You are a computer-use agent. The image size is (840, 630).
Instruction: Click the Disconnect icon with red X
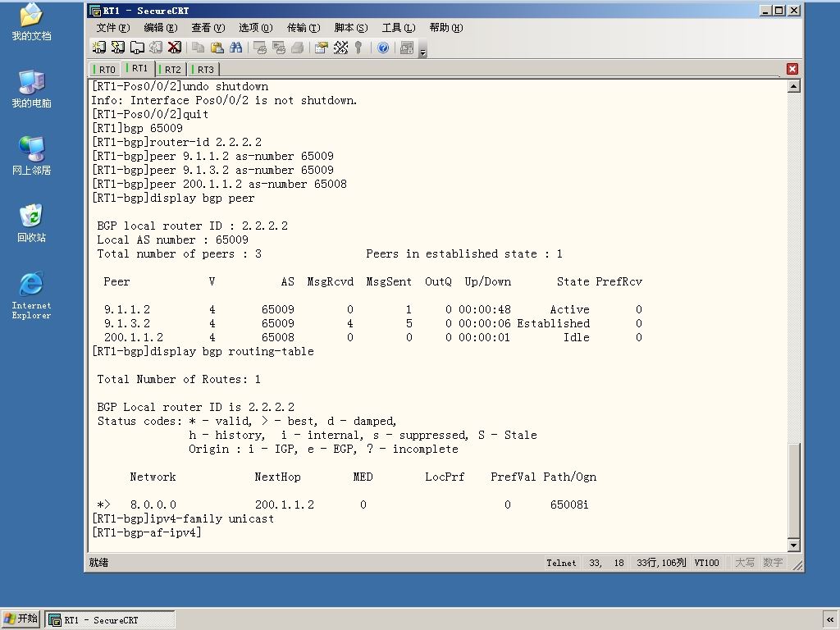[175, 48]
